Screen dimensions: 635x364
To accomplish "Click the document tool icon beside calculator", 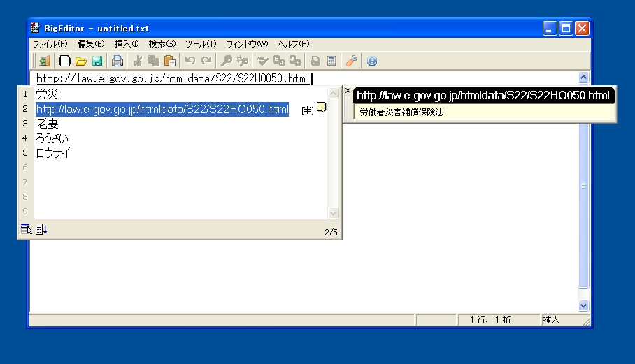I will [x=315, y=61].
